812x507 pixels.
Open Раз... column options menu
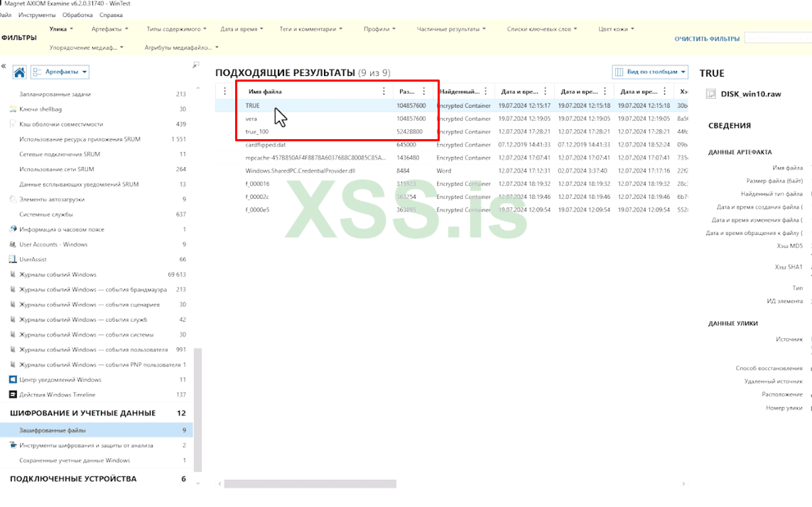tap(423, 91)
